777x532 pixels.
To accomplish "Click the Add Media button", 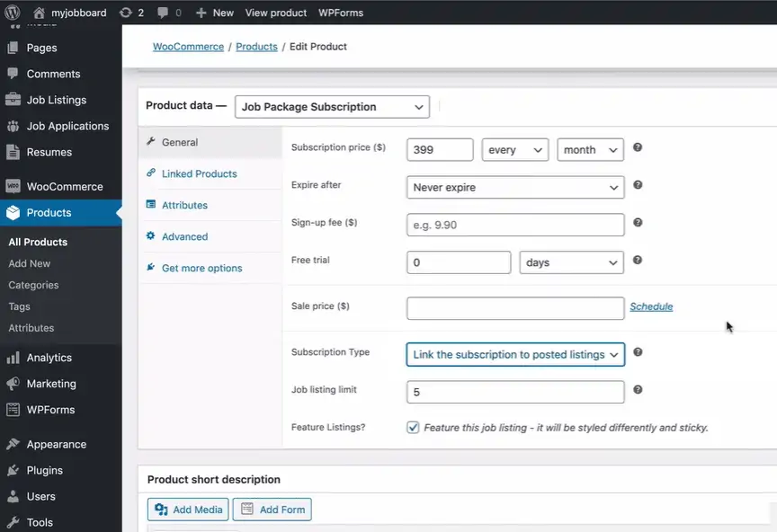I will [188, 510].
